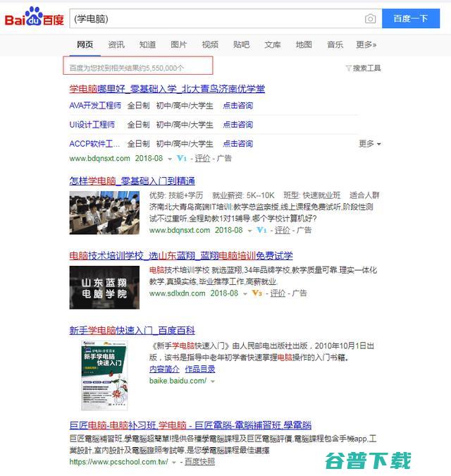
Task: Expand dropdown arrow in second bdqnsxt.com line
Action: pos(249,231)
